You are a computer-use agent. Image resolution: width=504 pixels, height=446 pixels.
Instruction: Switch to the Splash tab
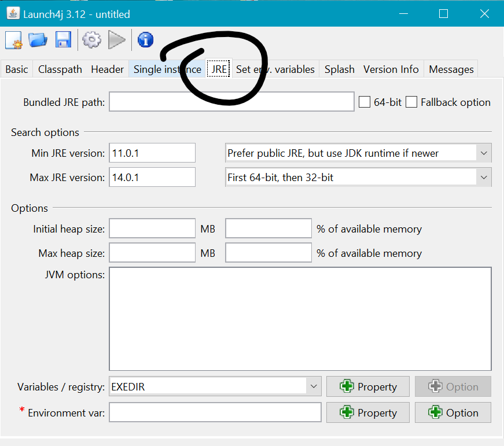[340, 69]
